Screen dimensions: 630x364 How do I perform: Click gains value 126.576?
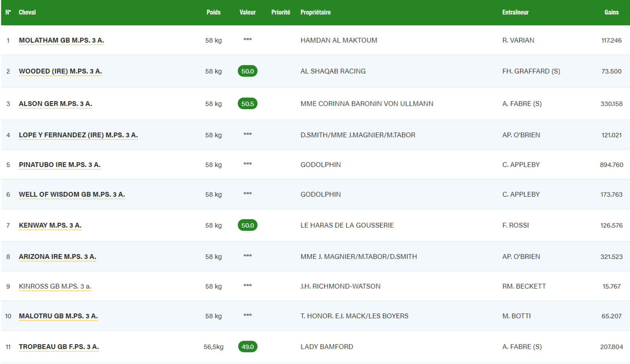click(x=612, y=226)
